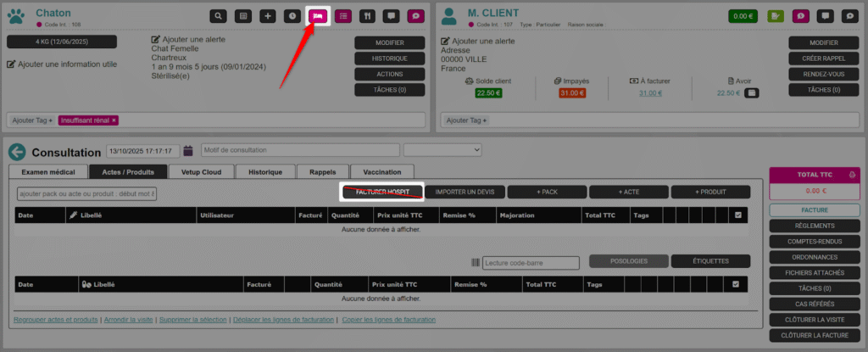The height and width of the screenshot is (352, 868).
Task: Tick the select-all checkbox in acts table
Action: point(737,215)
